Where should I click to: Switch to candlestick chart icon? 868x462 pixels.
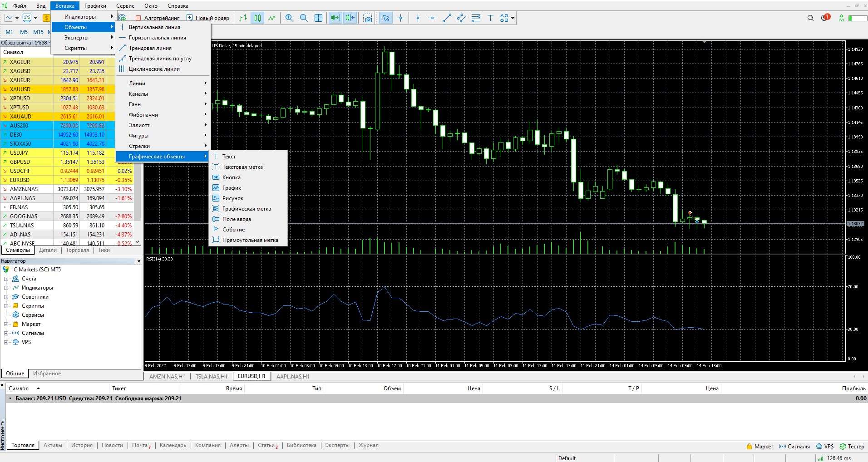click(258, 18)
